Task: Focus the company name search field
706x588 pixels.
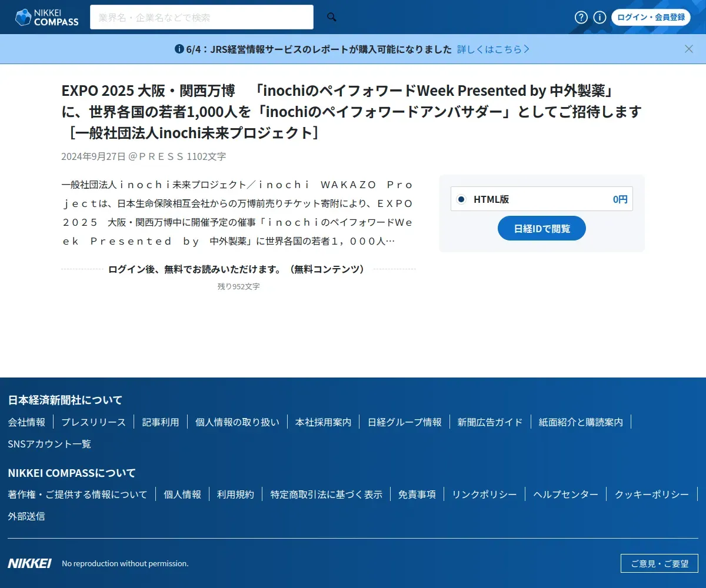Action: (202, 17)
